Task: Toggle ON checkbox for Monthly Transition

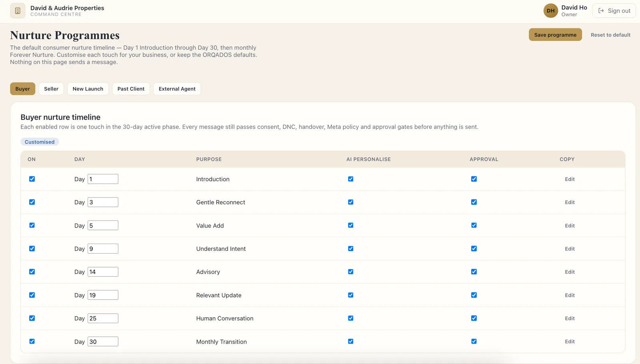Action: pyautogui.click(x=32, y=341)
